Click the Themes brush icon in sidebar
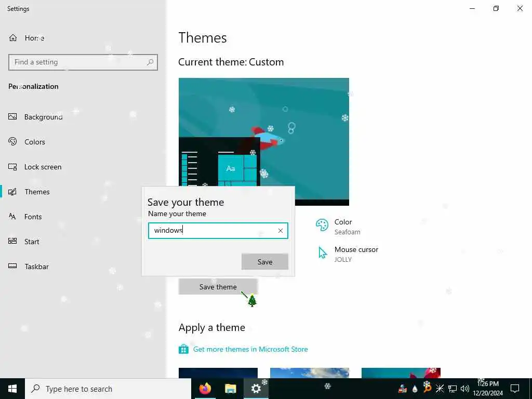The height and width of the screenshot is (399, 532). pos(12,192)
